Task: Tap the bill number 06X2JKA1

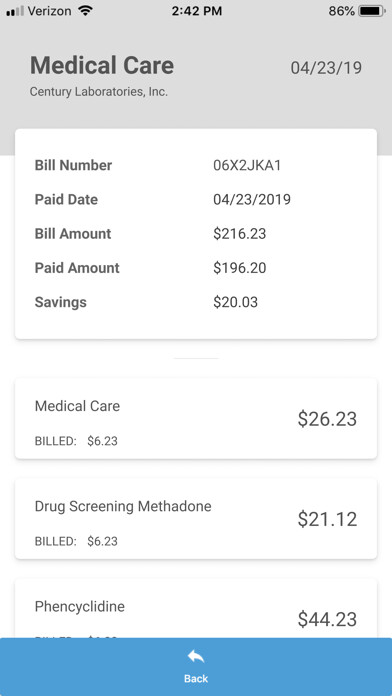Action: pos(247,166)
